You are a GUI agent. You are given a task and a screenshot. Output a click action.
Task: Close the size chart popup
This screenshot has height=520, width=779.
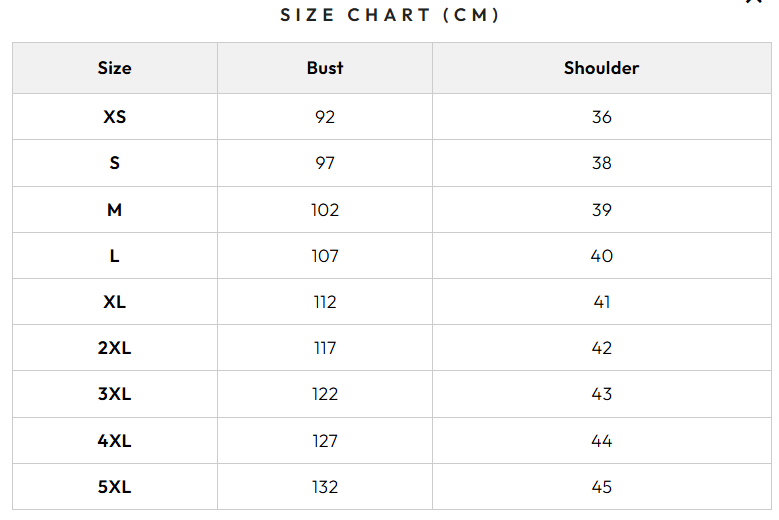[754, 2]
